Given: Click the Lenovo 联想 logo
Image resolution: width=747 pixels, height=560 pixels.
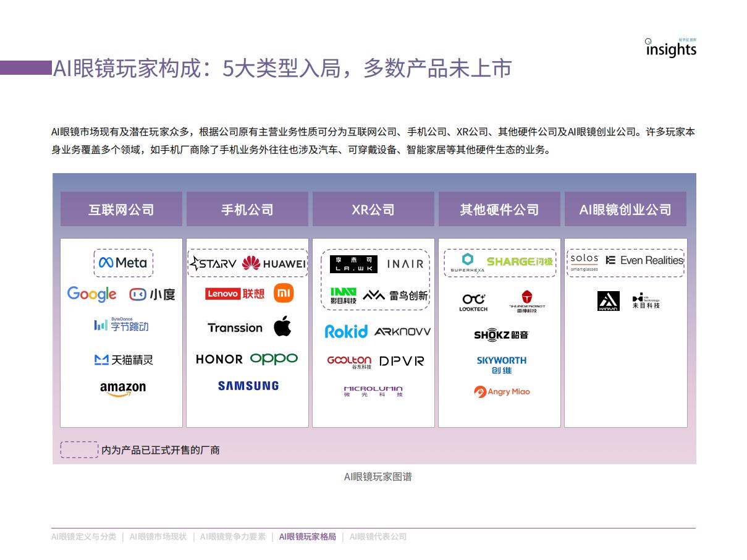Looking at the screenshot, I should (235, 294).
